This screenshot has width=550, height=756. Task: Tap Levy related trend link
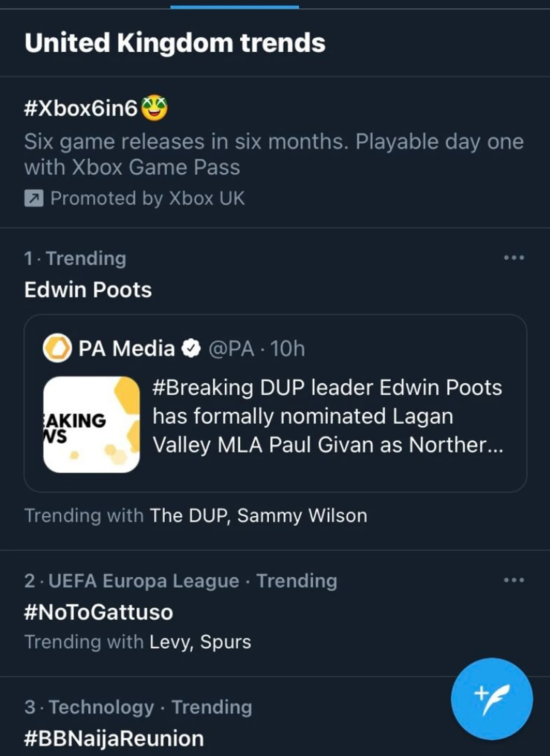pos(171,642)
